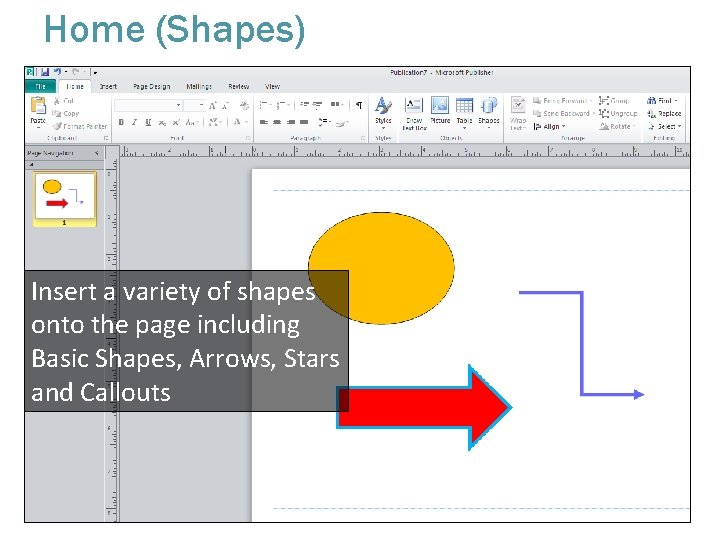Toggle Underline formatting

point(148,122)
